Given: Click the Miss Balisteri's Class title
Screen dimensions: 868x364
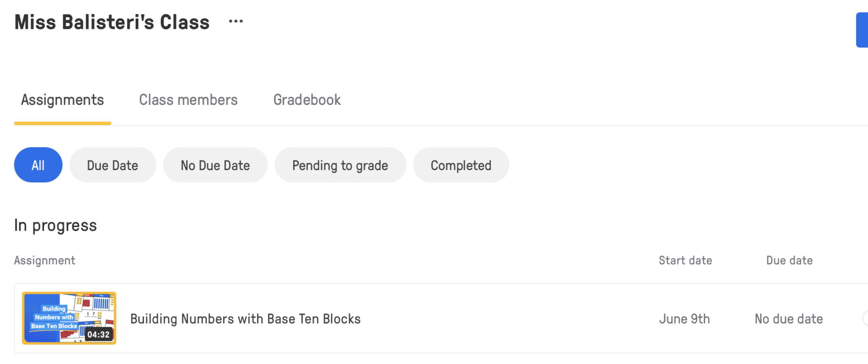Looking at the screenshot, I should [112, 22].
